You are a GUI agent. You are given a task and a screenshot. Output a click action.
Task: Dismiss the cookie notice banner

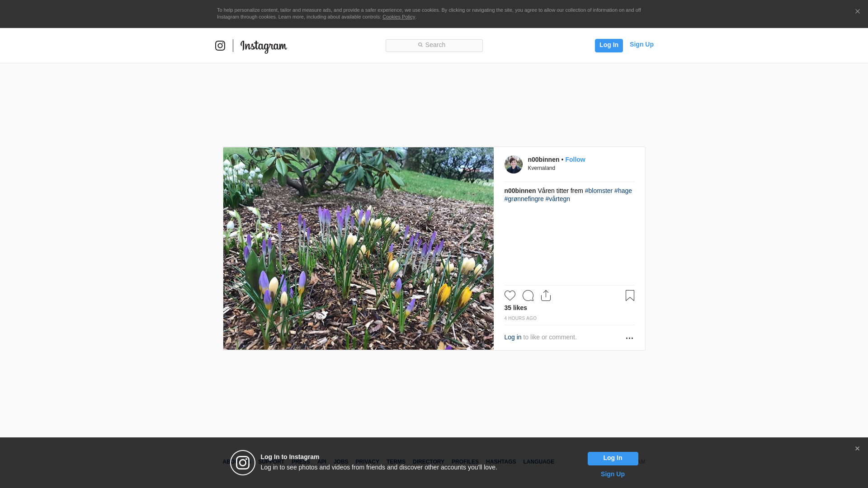tap(857, 12)
